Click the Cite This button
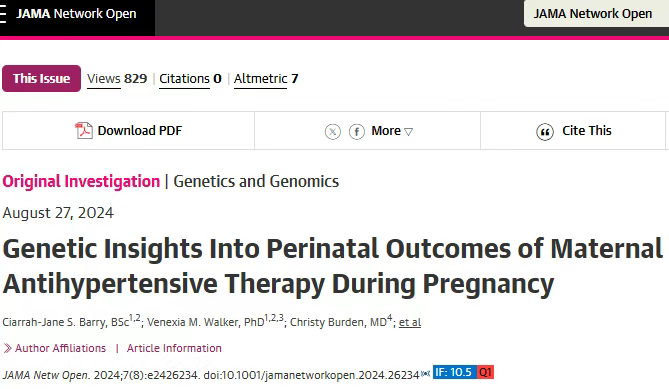This screenshot has height=389, width=669. pyautogui.click(x=573, y=131)
